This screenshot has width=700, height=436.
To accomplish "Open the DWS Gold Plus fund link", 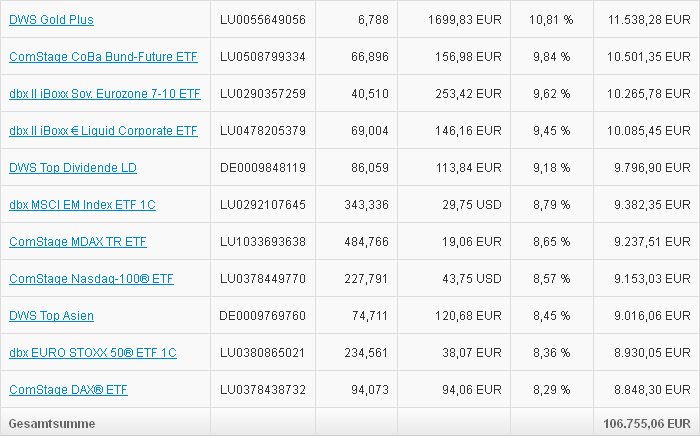I will coord(51,20).
